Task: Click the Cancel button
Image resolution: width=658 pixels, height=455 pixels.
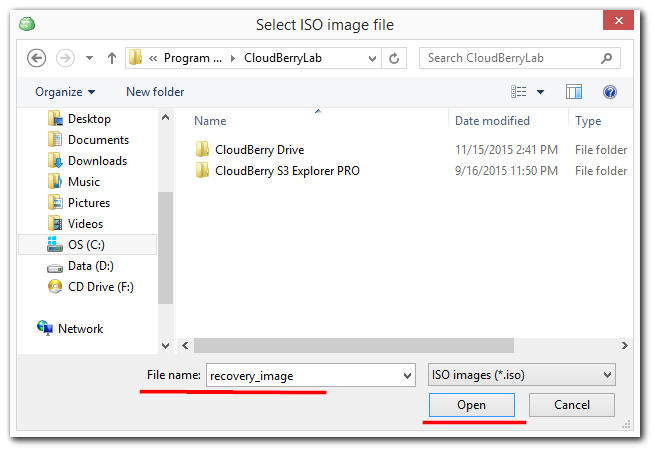Action: pyautogui.click(x=572, y=405)
